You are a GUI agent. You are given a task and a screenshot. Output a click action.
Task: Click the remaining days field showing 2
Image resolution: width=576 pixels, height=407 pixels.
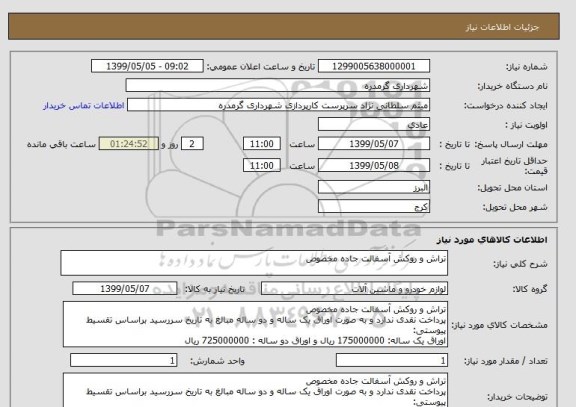(192, 144)
